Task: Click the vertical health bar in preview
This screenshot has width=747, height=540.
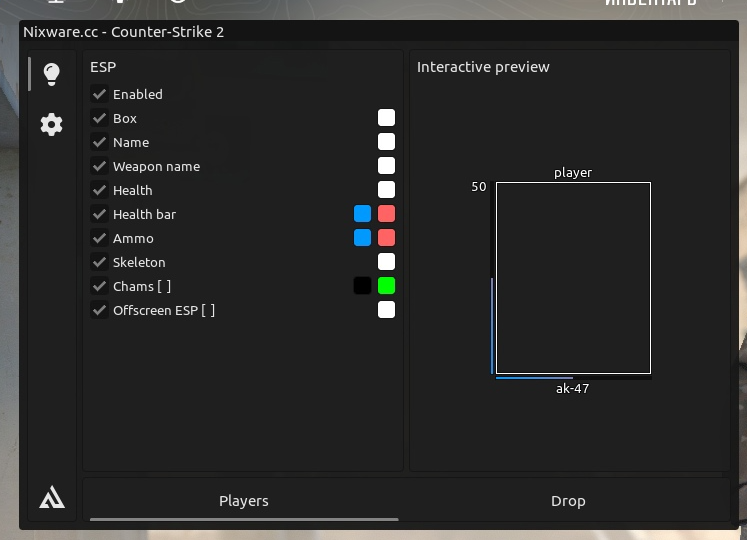Action: point(492,278)
